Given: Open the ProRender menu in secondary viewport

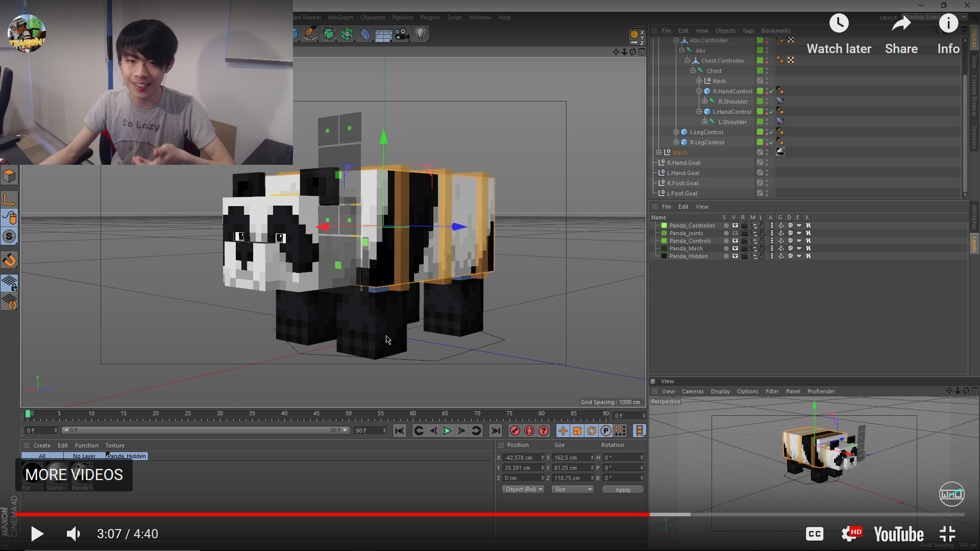Looking at the screenshot, I should 821,391.
